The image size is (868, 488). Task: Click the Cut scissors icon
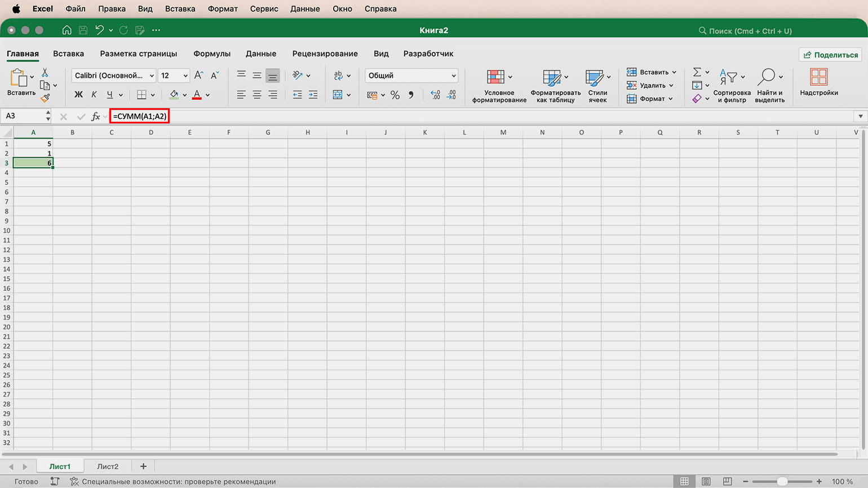45,73
